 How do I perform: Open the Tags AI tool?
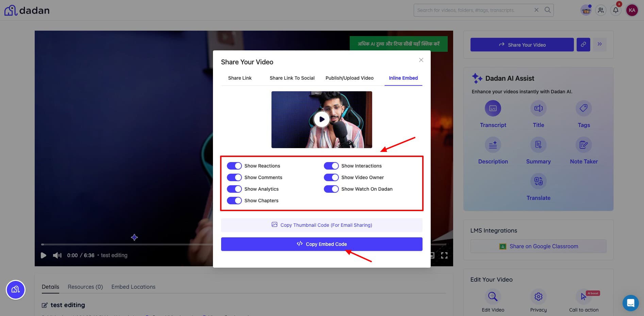(x=583, y=109)
